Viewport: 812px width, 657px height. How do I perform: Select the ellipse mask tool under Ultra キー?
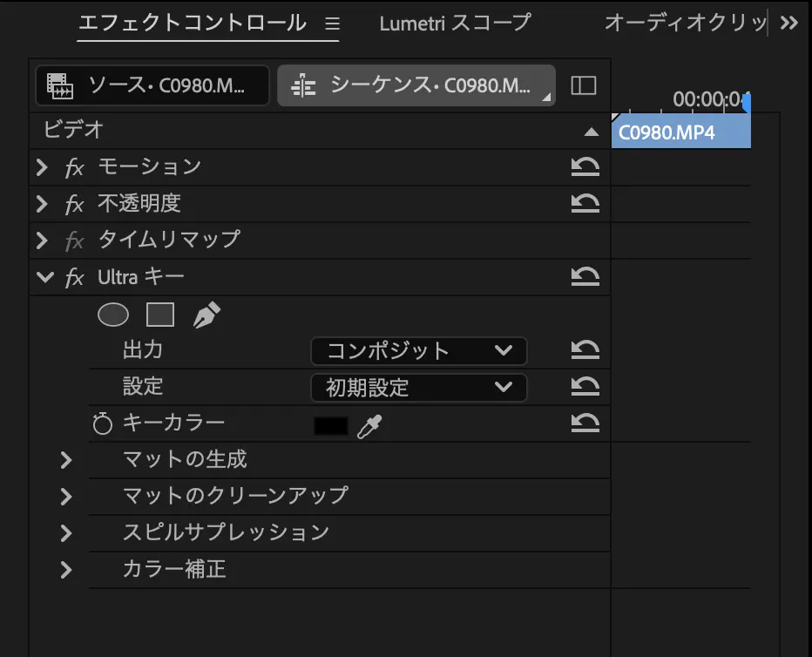[x=113, y=315]
